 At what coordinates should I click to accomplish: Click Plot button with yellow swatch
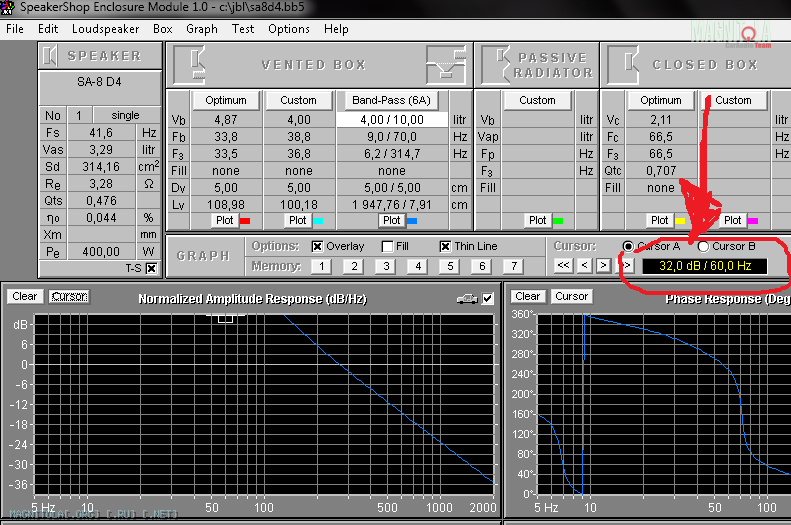(x=659, y=220)
